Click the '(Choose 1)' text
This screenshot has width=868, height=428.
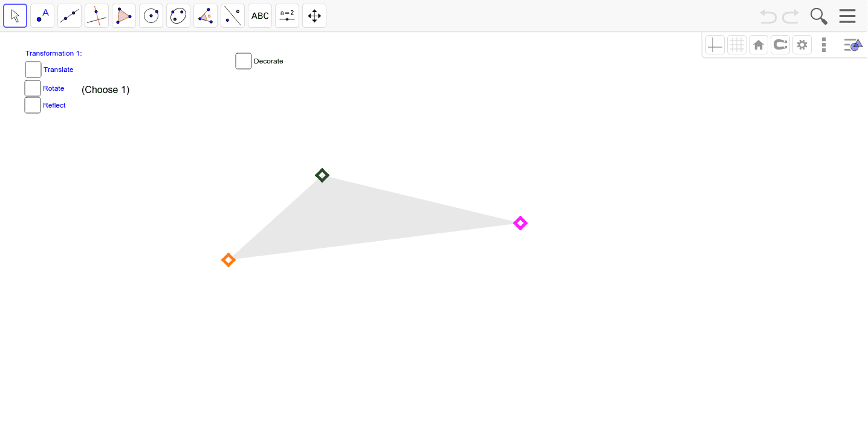[x=106, y=89]
